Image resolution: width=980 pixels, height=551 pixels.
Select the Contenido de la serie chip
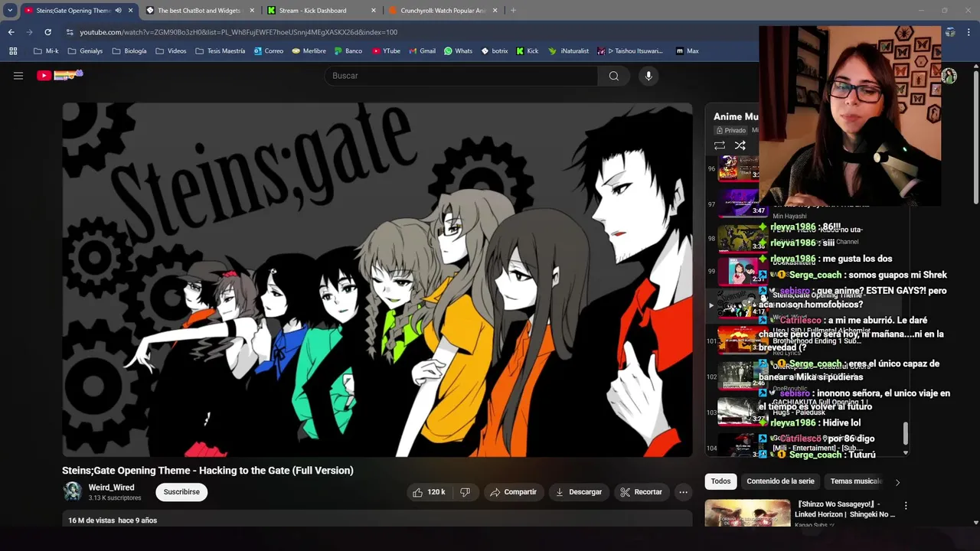[x=780, y=481]
